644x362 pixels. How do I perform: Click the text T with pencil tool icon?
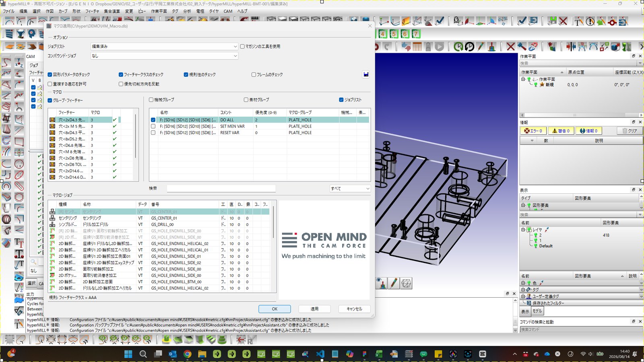pyautogui.click(x=579, y=21)
